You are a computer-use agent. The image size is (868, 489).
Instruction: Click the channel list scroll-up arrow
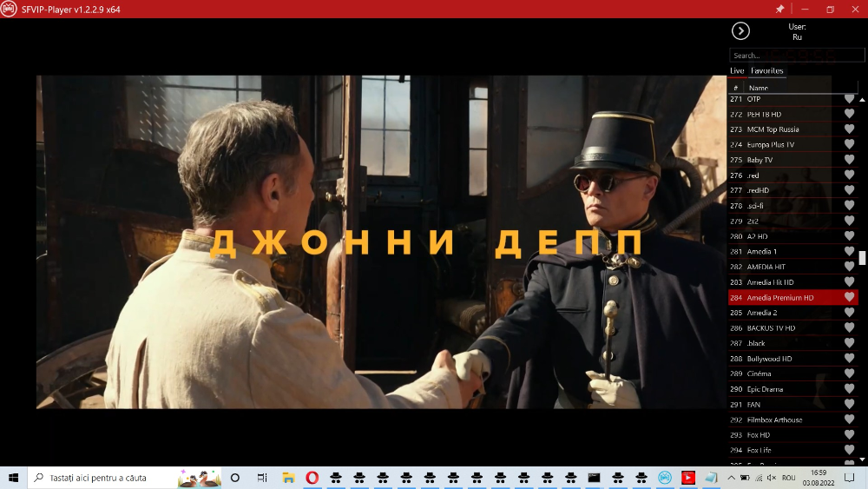[863, 100]
